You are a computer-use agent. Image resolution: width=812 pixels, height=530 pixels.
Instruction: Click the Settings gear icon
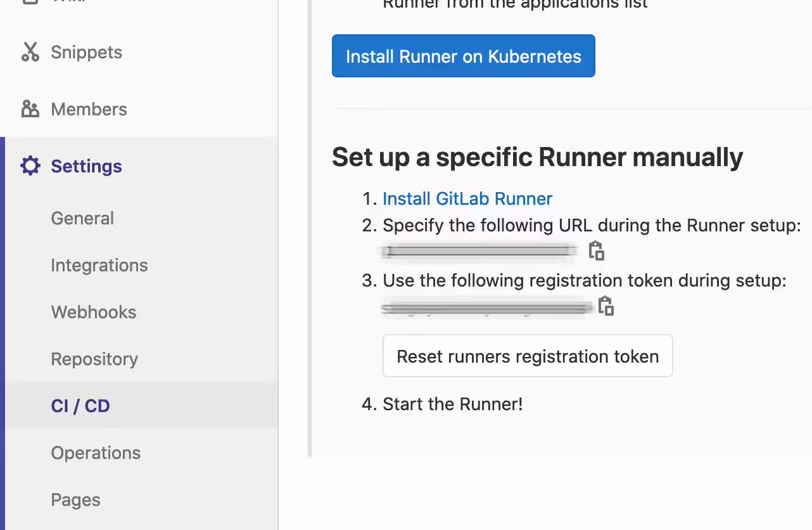point(30,166)
